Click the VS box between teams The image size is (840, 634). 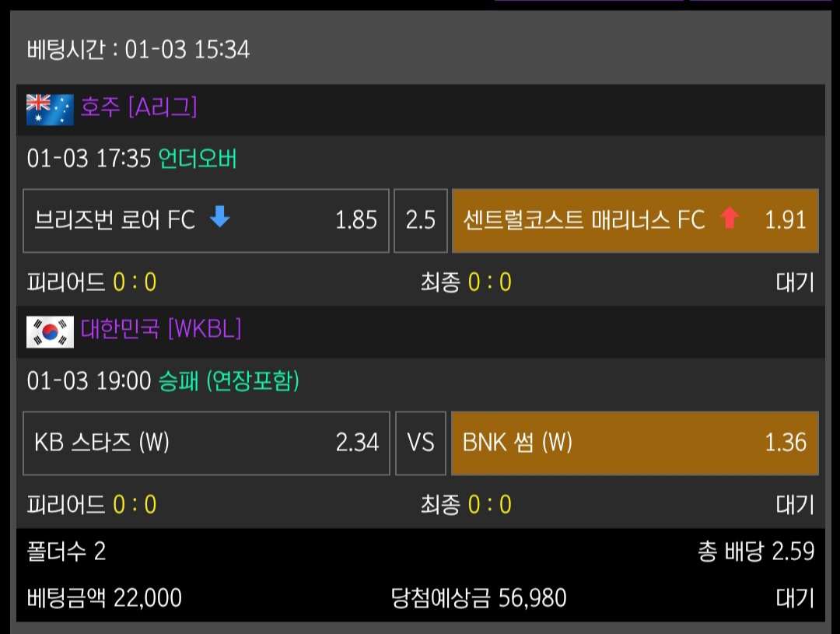(421, 443)
